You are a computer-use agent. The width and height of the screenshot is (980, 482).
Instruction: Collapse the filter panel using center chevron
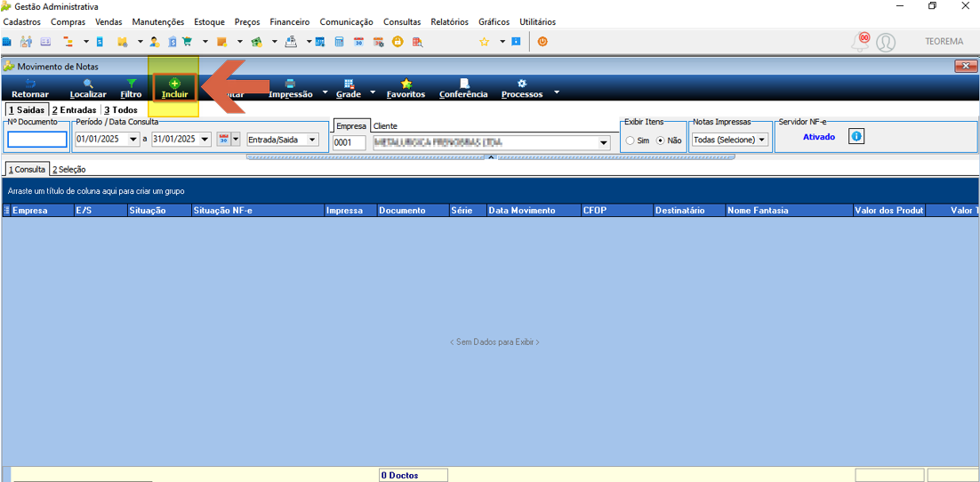pyautogui.click(x=491, y=157)
